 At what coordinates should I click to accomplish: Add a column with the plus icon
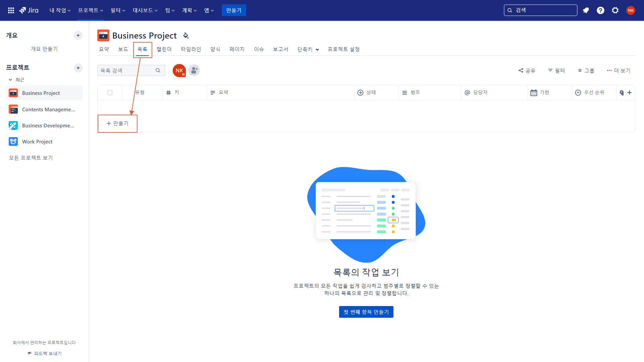[630, 93]
